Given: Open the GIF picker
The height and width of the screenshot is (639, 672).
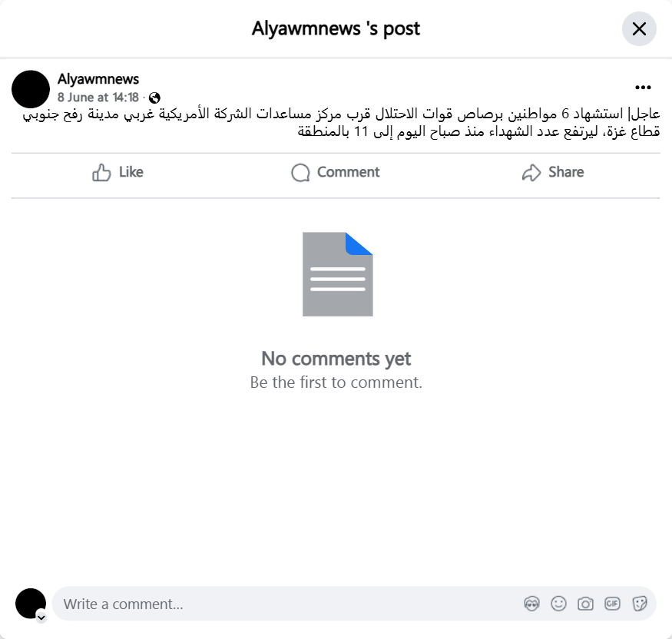Looking at the screenshot, I should pos(612,604).
